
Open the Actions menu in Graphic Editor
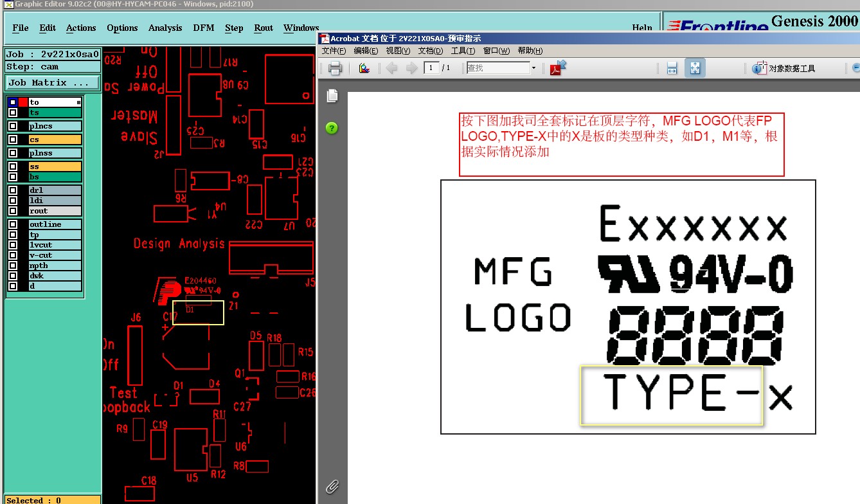point(81,28)
